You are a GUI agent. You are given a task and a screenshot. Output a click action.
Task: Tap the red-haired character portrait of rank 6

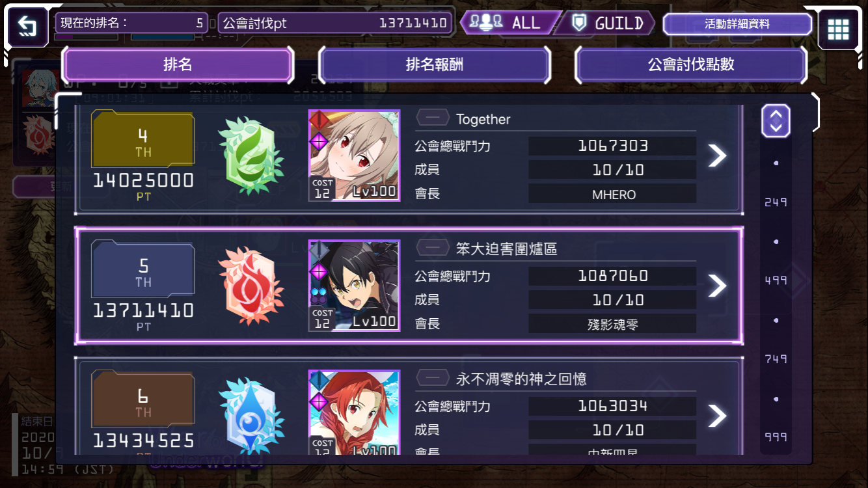pos(354,413)
